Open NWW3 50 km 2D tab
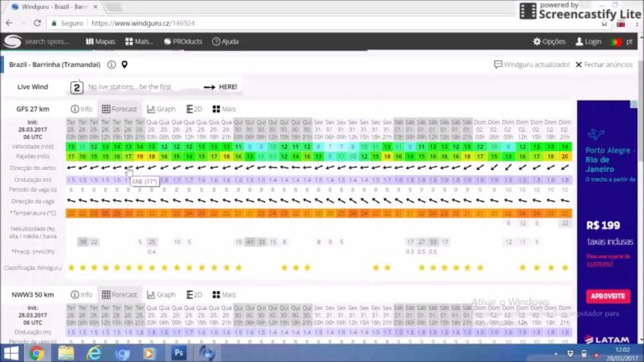This screenshot has width=644, height=362. click(x=195, y=295)
